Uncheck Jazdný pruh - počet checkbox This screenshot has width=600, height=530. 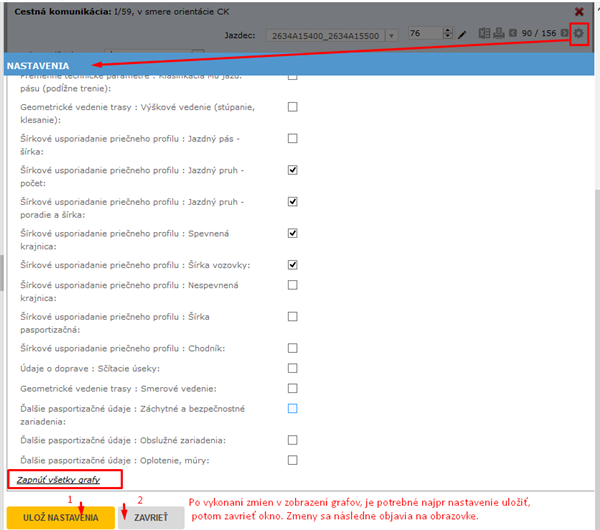[x=293, y=170]
